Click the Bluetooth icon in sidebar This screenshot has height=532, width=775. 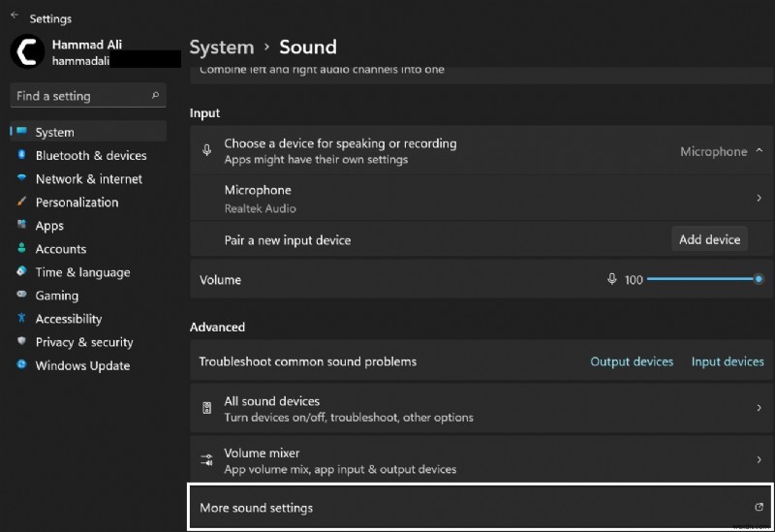[x=21, y=155]
